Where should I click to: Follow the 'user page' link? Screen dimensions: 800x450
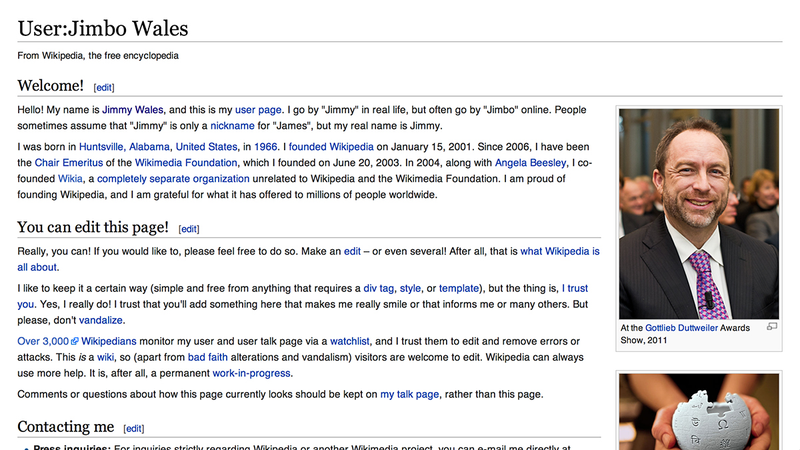coord(258,110)
